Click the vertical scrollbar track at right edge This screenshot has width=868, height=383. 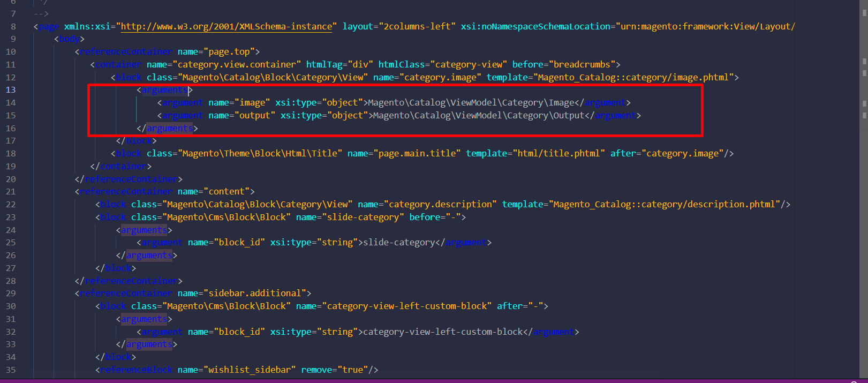pyautogui.click(x=864, y=190)
